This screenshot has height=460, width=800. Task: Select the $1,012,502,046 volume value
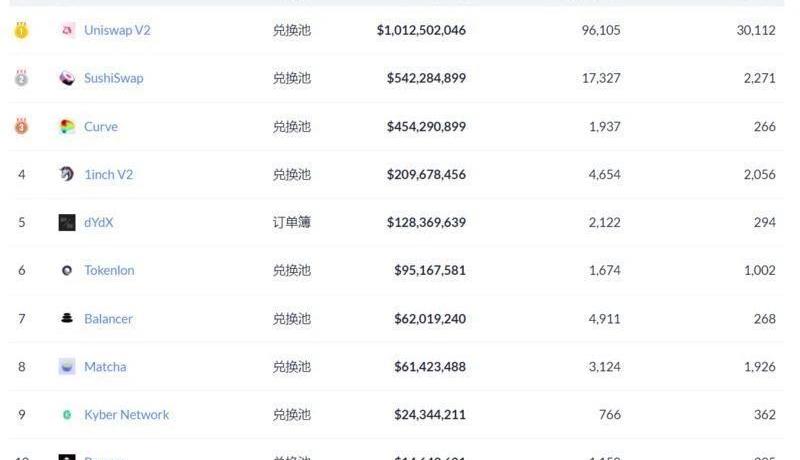(421, 31)
